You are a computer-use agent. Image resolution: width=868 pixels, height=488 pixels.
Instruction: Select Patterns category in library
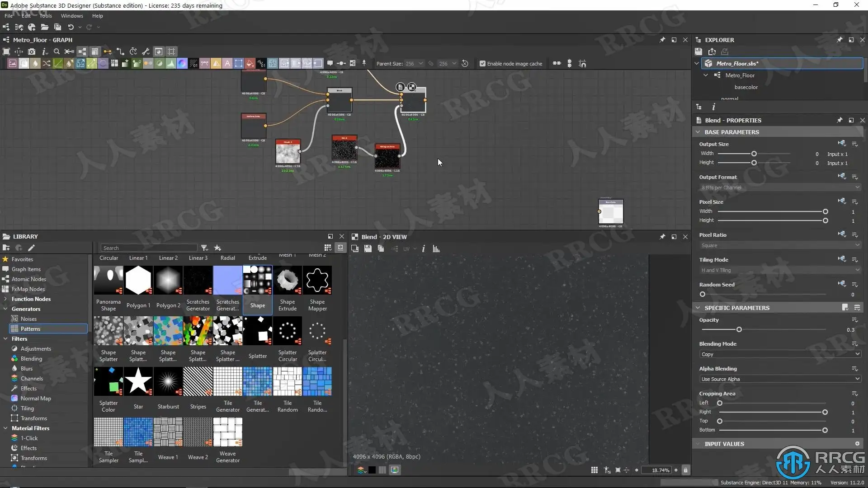click(30, 329)
